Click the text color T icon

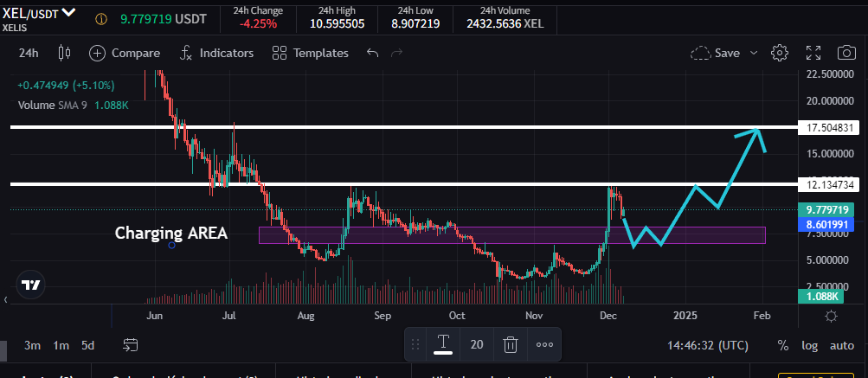[x=443, y=344]
